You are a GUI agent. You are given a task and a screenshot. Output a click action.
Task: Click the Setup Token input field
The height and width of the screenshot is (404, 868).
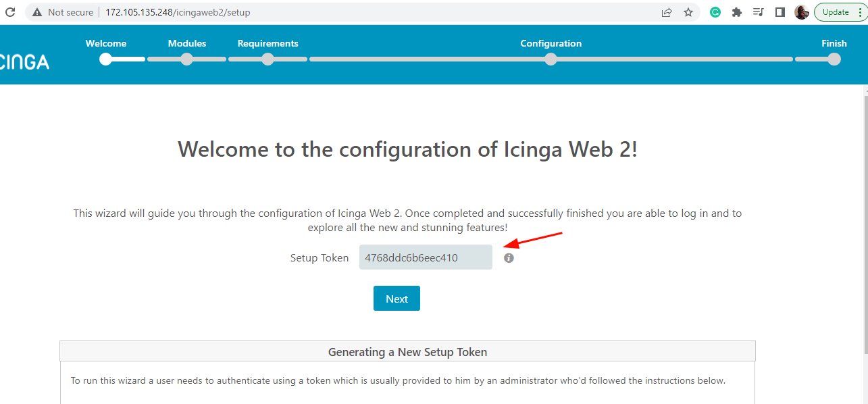click(x=426, y=257)
